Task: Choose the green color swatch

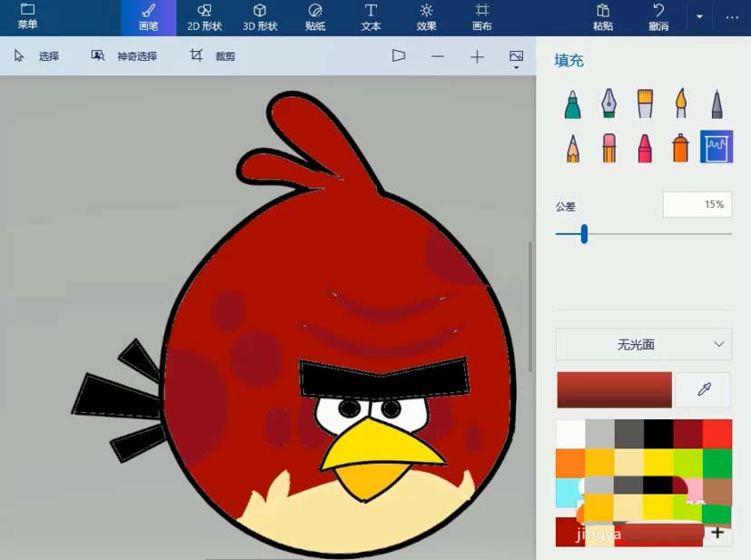Action: click(x=717, y=463)
